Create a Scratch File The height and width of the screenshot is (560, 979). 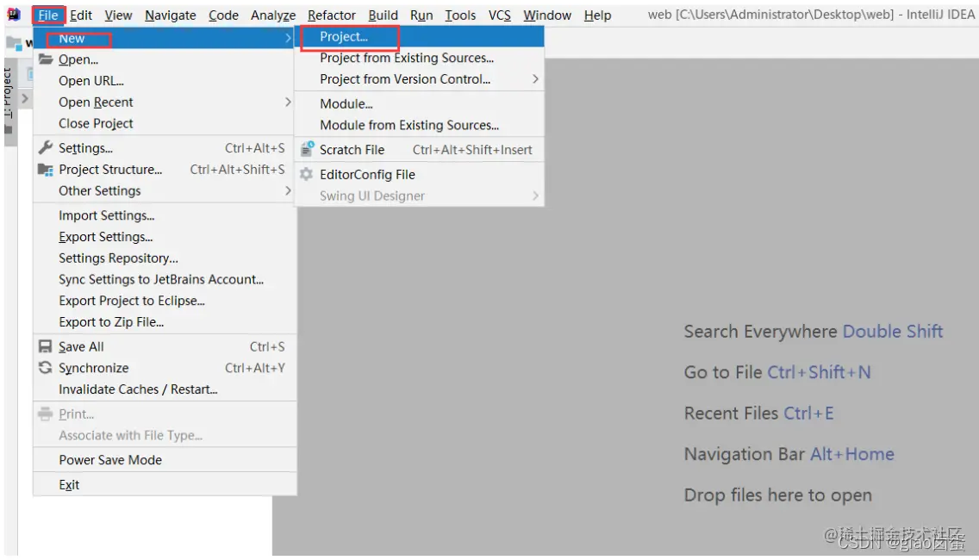click(420, 149)
